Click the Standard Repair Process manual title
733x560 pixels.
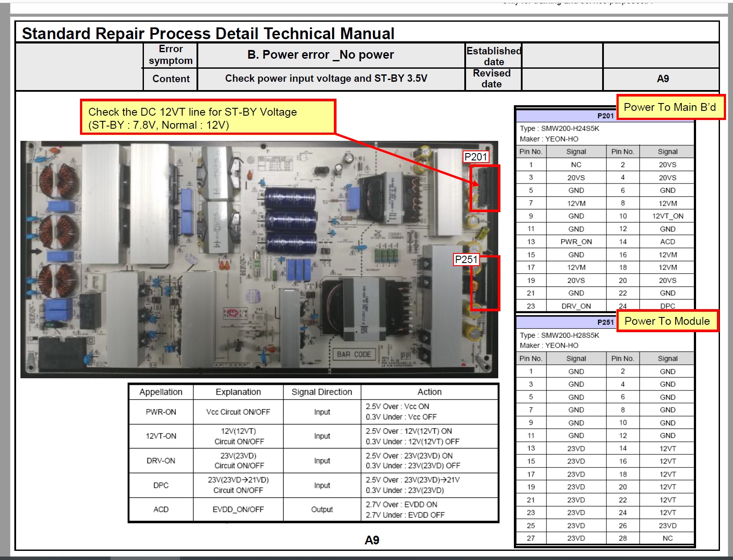click(208, 33)
